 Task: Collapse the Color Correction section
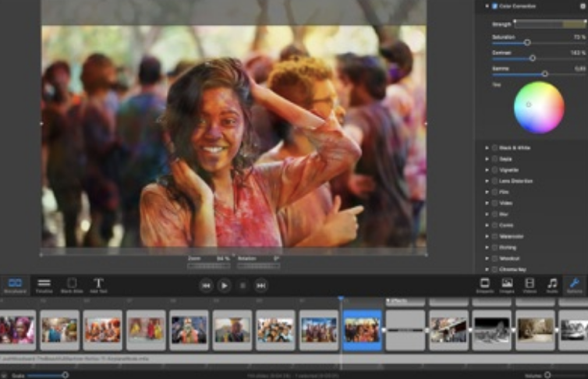[487, 6]
